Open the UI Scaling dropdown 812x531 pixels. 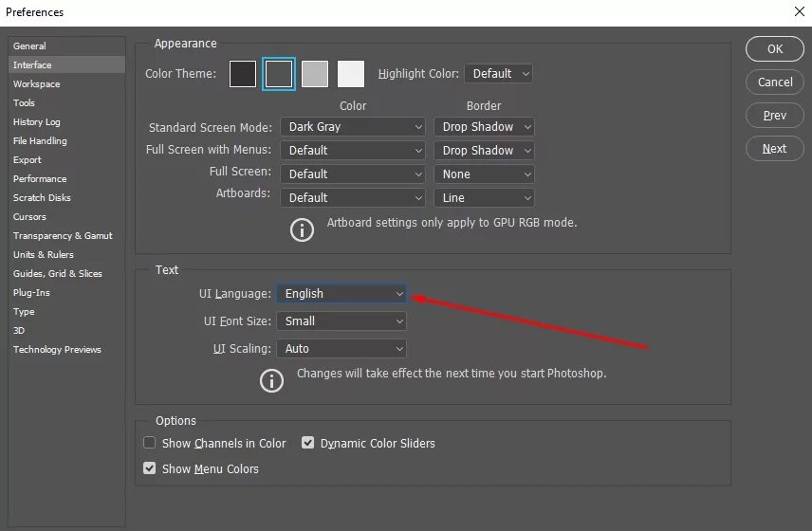point(341,349)
